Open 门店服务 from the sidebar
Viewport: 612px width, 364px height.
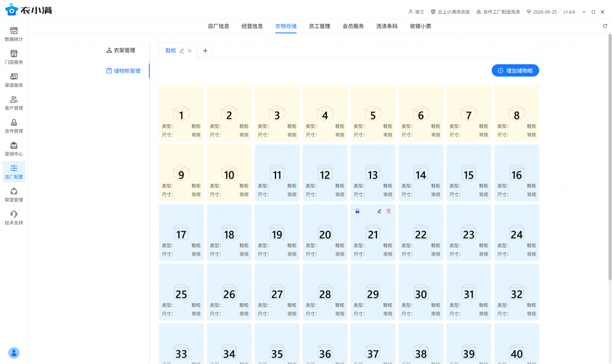point(14,57)
